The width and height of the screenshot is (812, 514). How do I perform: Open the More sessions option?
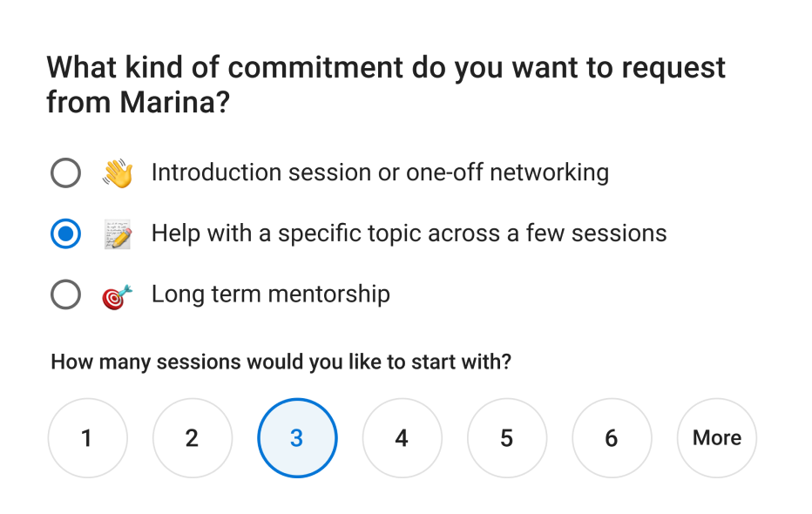[717, 438]
